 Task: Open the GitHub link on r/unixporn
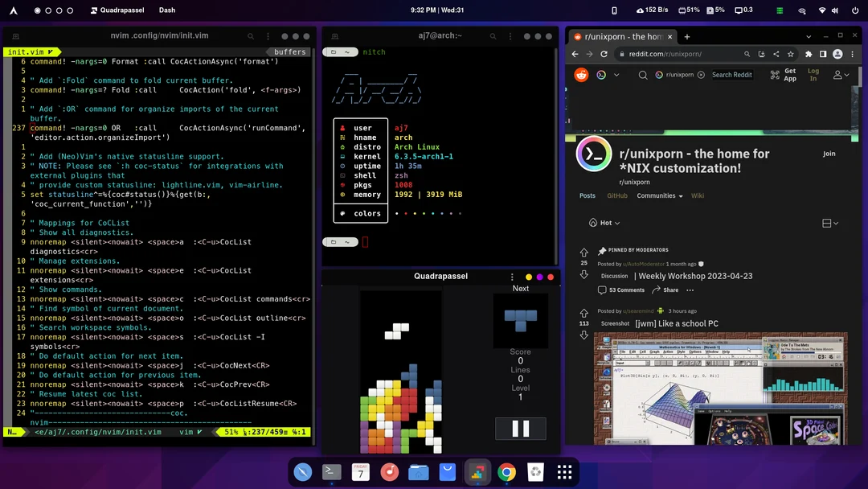[x=616, y=195]
